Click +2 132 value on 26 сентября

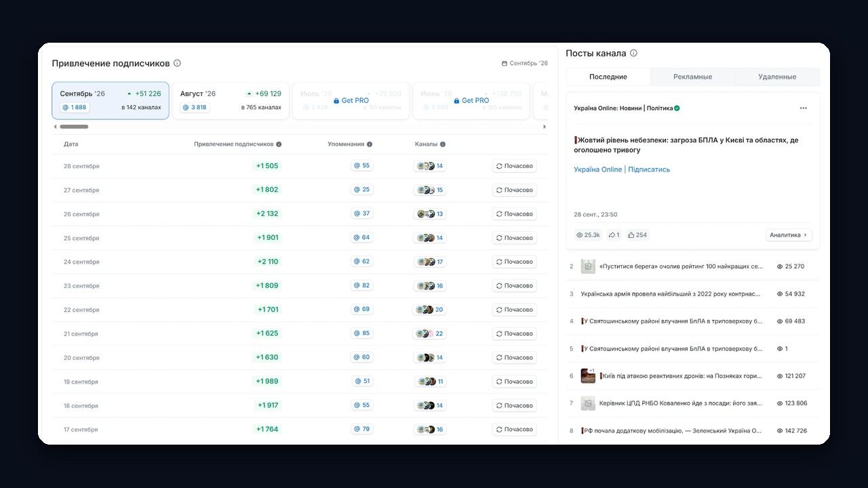tap(267, 213)
